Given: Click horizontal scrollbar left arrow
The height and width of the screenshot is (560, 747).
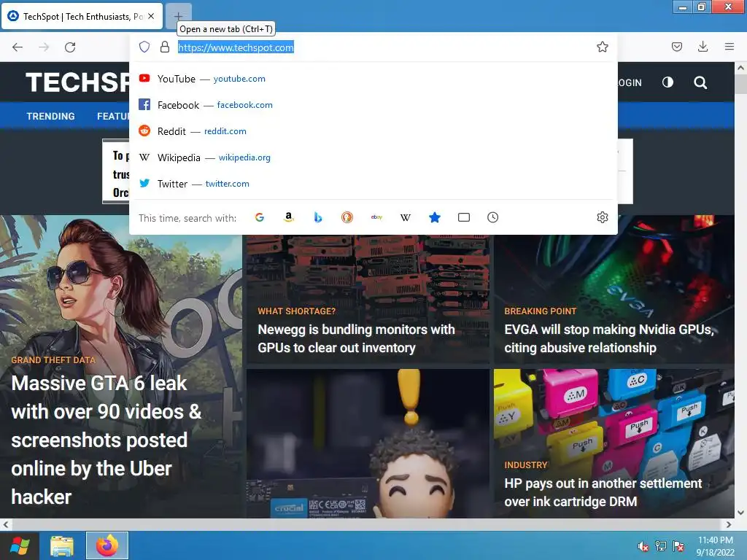Looking at the screenshot, I should click(x=6, y=524).
